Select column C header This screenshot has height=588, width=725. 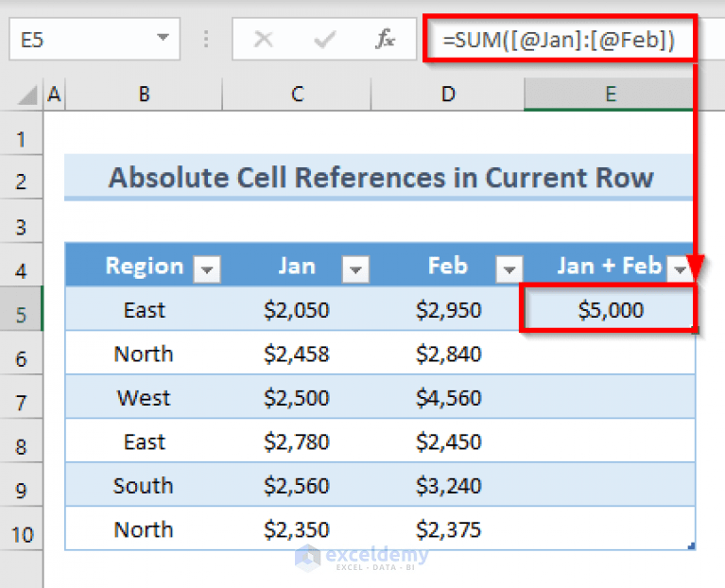coord(297,95)
